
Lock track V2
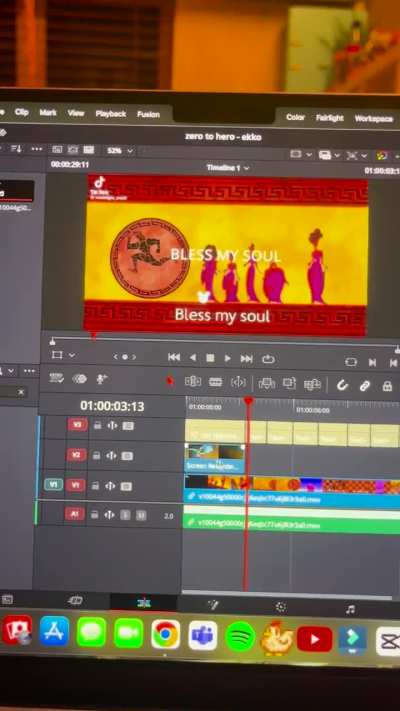point(96,455)
